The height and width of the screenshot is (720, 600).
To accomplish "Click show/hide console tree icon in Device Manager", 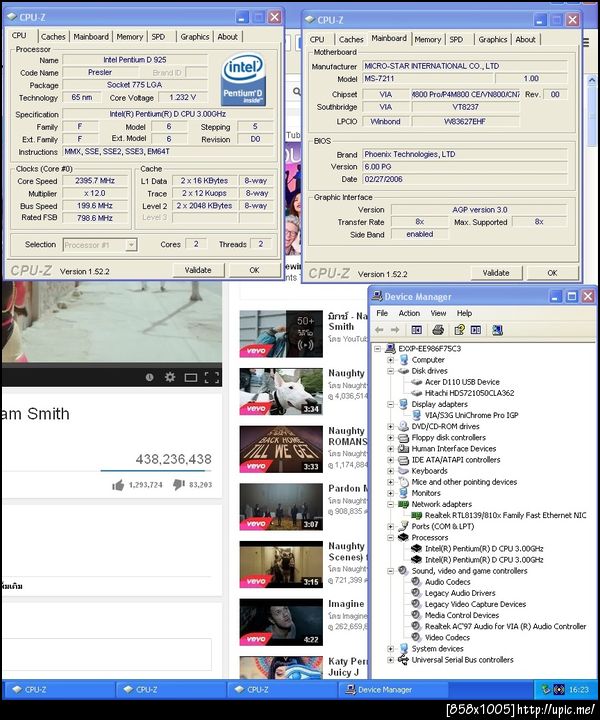I will click(x=416, y=330).
